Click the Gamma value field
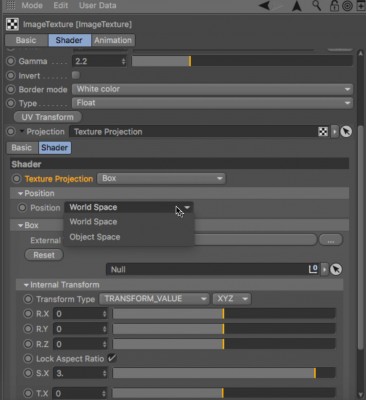 pos(96,61)
